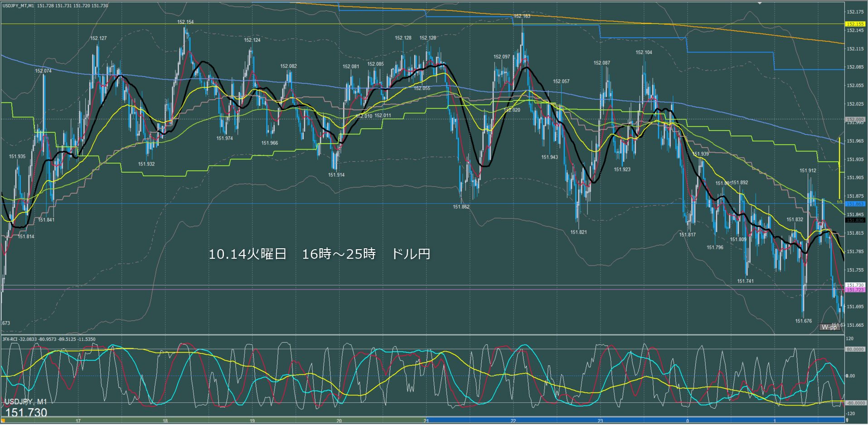The height and width of the screenshot is (425, 868).
Task: Select the W-pp pivot label
Action: (x=829, y=327)
